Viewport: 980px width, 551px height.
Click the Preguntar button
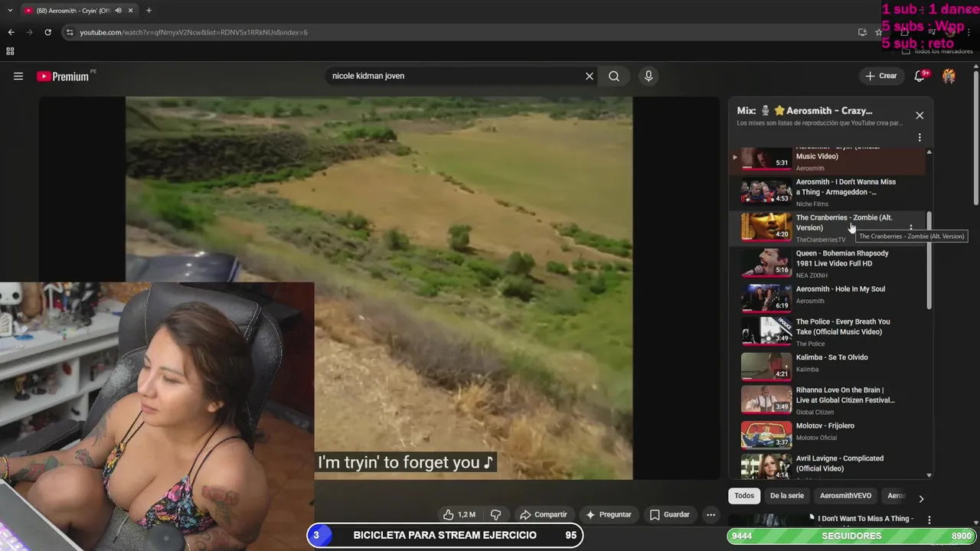[x=609, y=515]
